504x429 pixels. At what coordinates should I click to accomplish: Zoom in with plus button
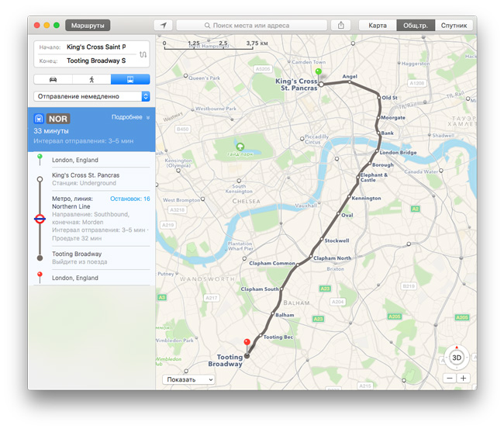coord(463,379)
